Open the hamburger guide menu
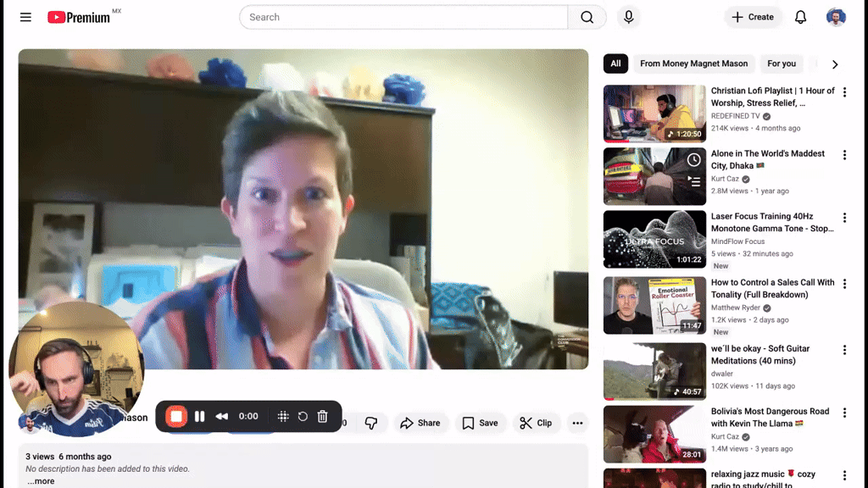 point(25,17)
